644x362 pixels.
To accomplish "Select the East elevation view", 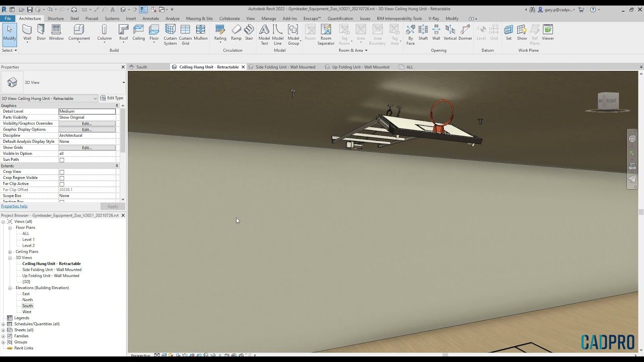I will point(26,294).
